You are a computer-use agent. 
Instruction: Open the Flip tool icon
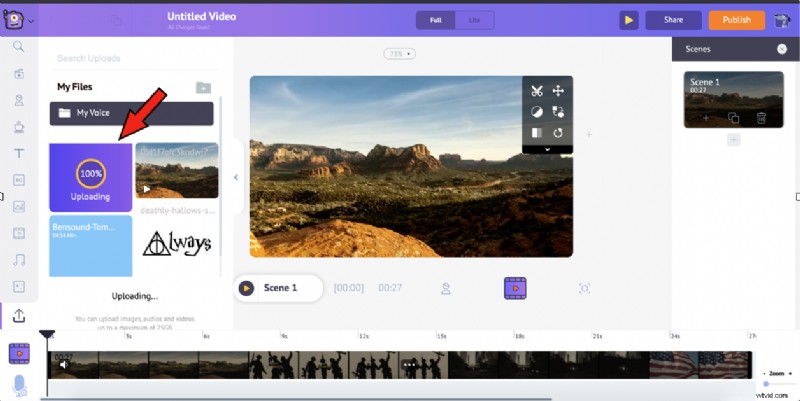[x=537, y=133]
